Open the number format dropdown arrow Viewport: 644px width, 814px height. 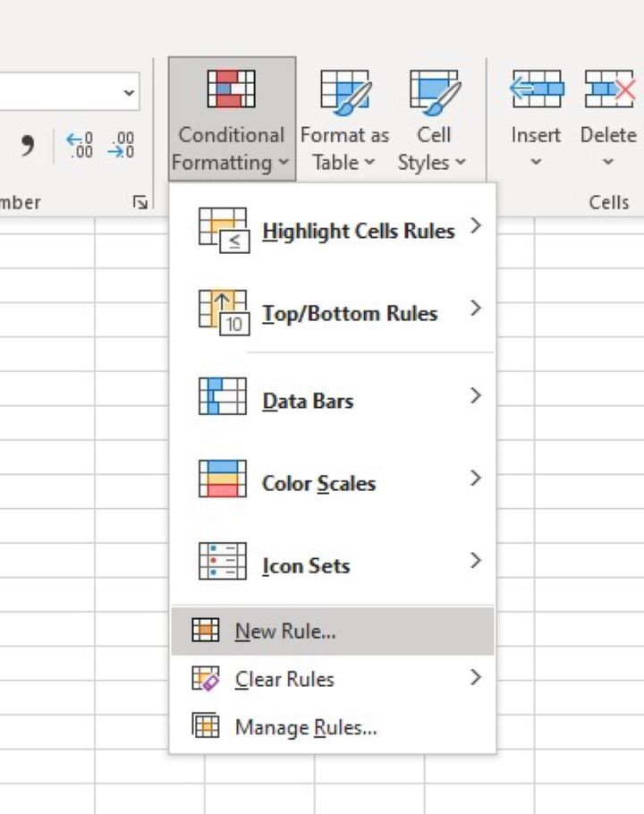pyautogui.click(x=130, y=92)
